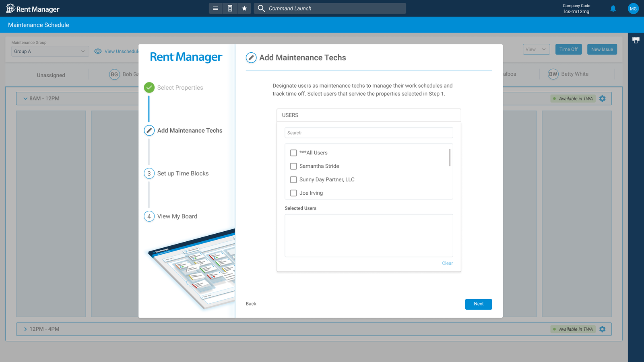Image resolution: width=644 pixels, height=362 pixels.
Task: Click the green Select Properties checkmark step
Action: [x=149, y=88]
